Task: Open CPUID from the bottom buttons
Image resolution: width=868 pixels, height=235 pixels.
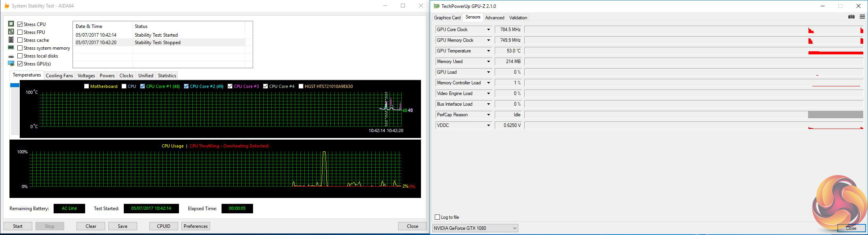Action: (x=164, y=226)
